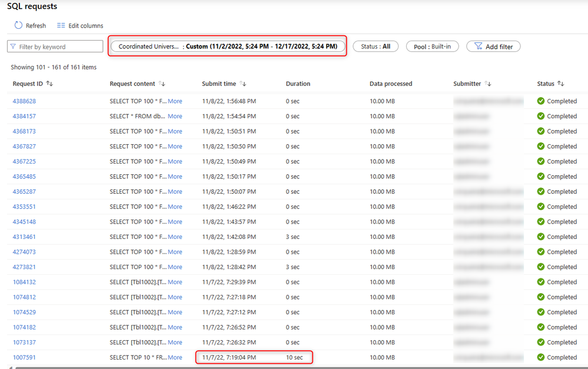Click the Data processed column header
Screen dimensions: 588x369
391,84
